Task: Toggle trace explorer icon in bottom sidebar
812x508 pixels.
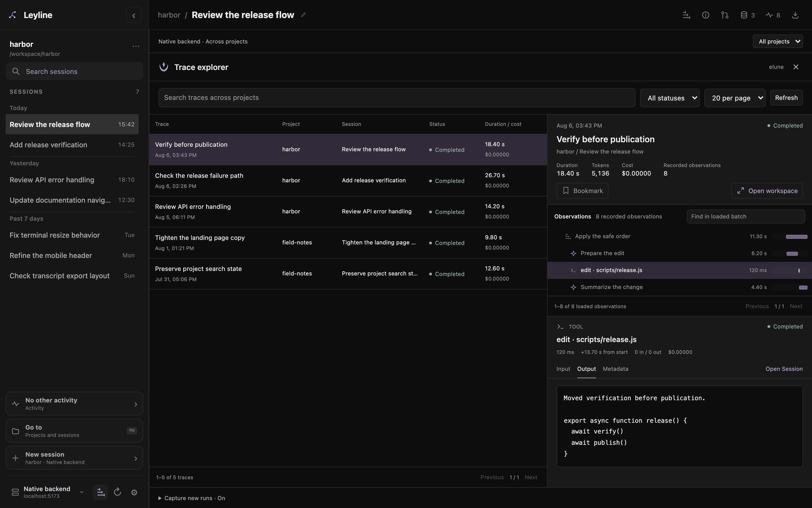Action: (x=100, y=492)
